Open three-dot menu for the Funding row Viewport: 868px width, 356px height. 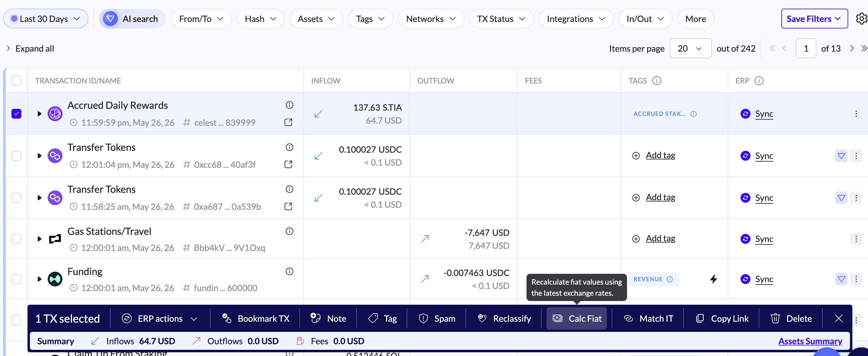[856, 279]
